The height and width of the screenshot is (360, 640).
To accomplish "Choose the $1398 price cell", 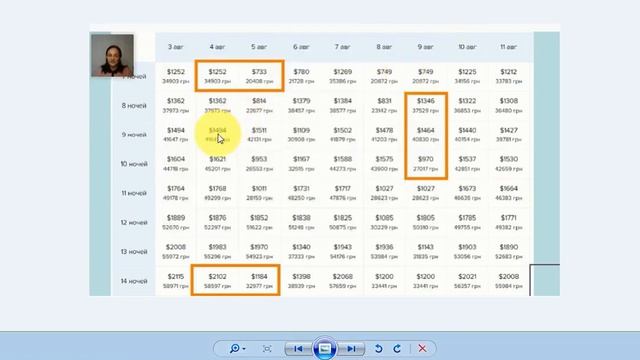I will click(301, 281).
